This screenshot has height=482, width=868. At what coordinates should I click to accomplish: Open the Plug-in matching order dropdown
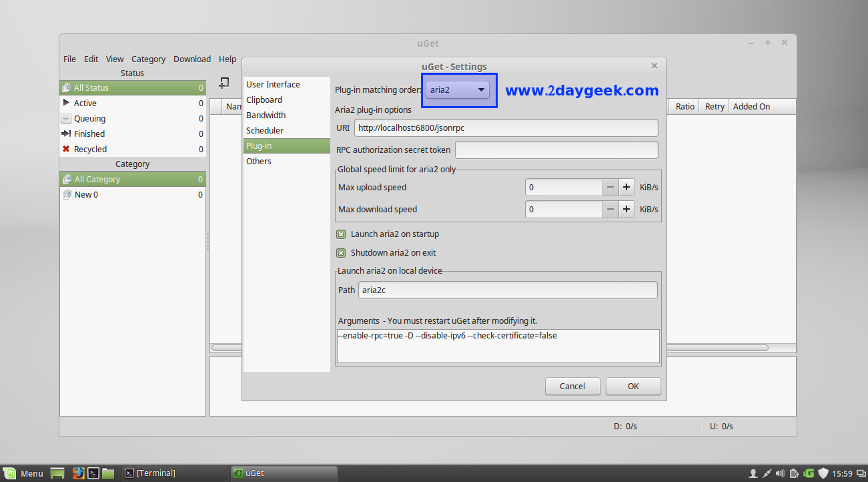pos(457,90)
